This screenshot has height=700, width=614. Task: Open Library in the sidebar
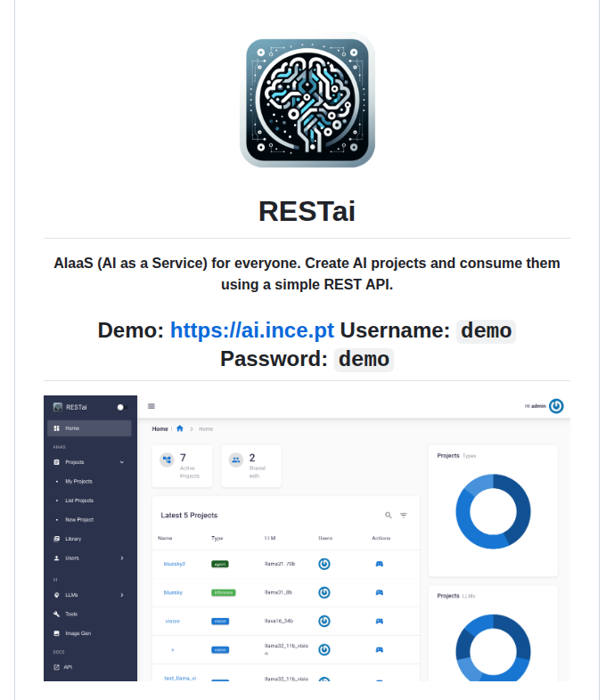(73, 539)
